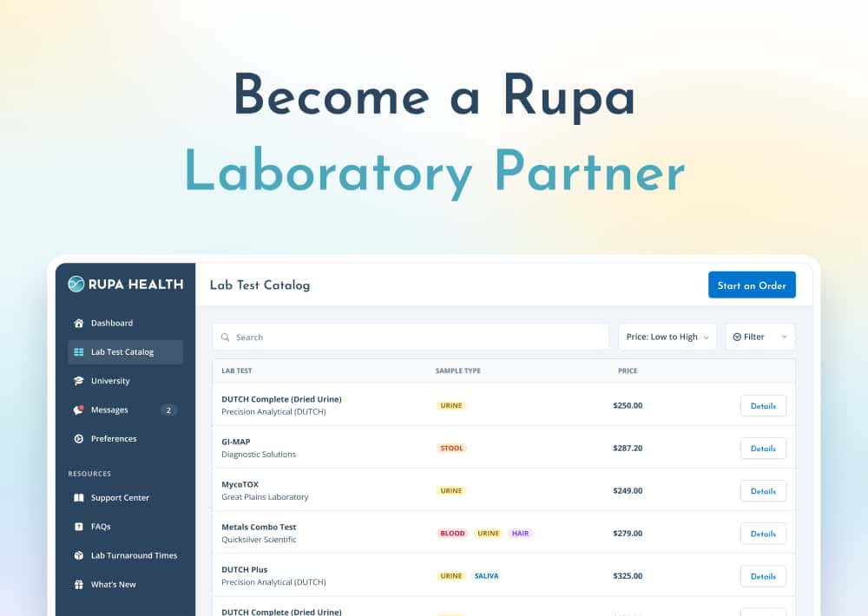The height and width of the screenshot is (616, 868).
Task: Open Details for DUTCH Plus
Action: (x=763, y=575)
